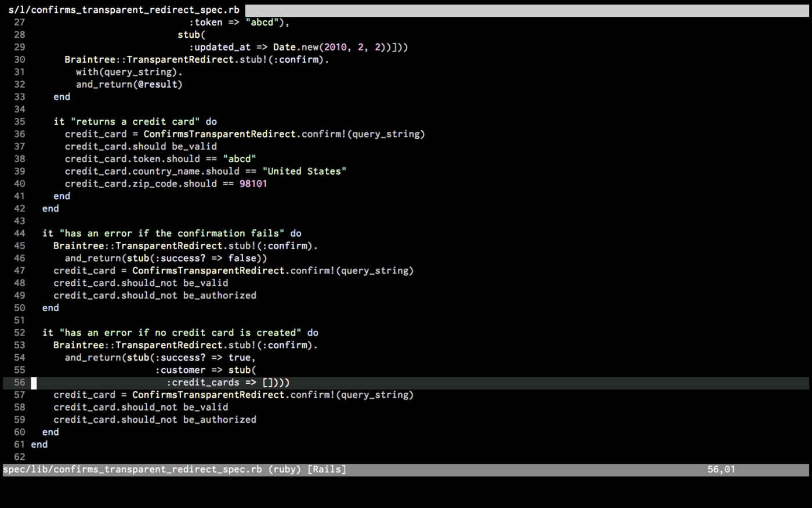Click '"United States"' string on line 39
Screen dimensions: 812x508
pos(304,171)
